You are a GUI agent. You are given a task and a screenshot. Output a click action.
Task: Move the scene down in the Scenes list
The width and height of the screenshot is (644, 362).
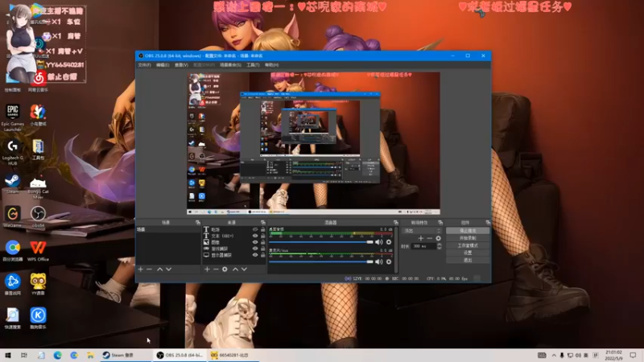pos(169,269)
